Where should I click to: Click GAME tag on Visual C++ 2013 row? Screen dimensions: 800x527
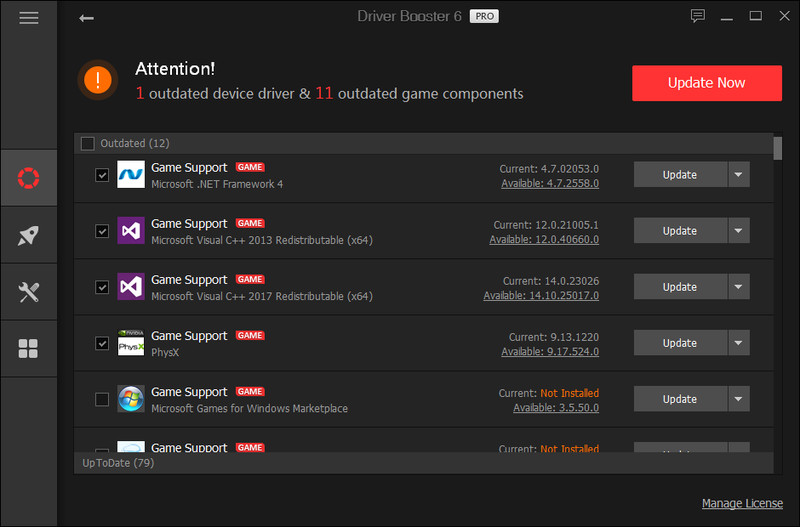coord(250,223)
